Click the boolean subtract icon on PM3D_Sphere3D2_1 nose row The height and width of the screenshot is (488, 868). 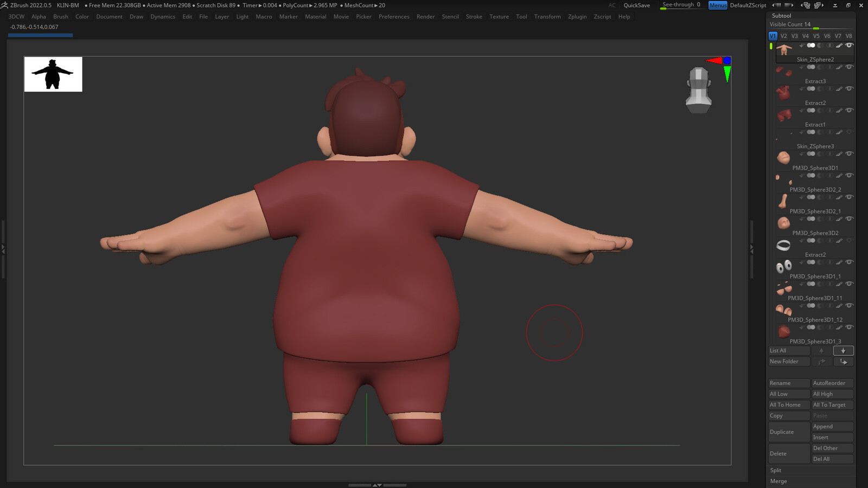point(820,197)
